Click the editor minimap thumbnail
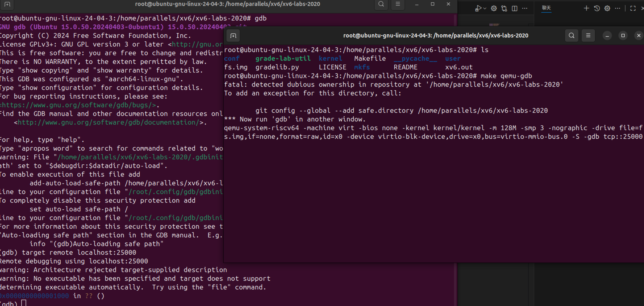This screenshot has height=306, width=644. point(494,25)
